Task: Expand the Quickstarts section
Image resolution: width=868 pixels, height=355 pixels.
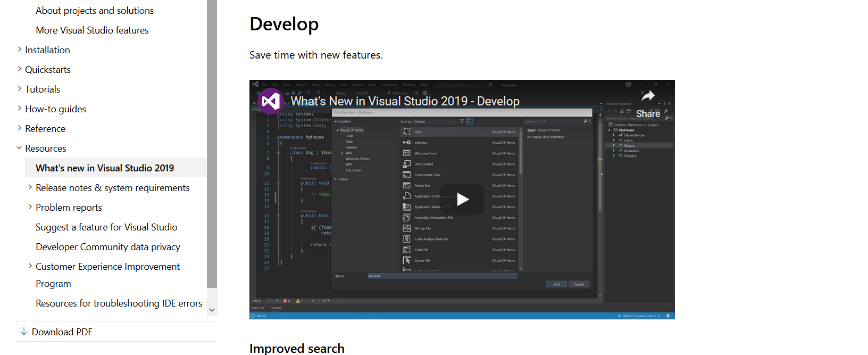Action: click(20, 69)
